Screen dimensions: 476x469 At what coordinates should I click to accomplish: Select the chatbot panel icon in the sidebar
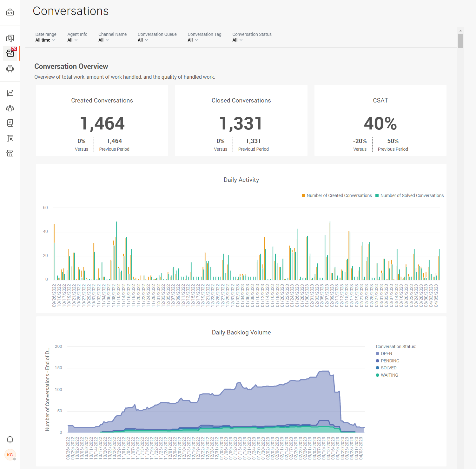(x=10, y=69)
